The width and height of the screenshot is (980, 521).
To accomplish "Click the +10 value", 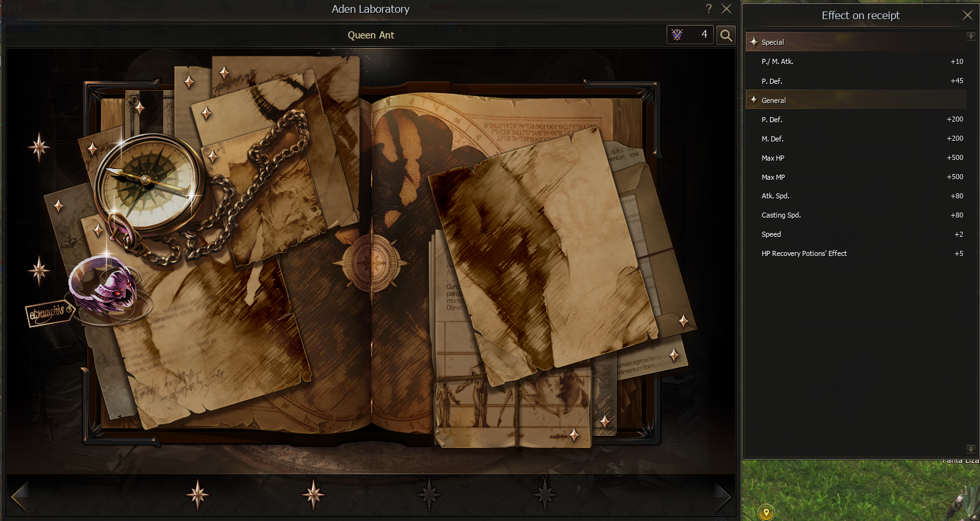I will (x=957, y=61).
